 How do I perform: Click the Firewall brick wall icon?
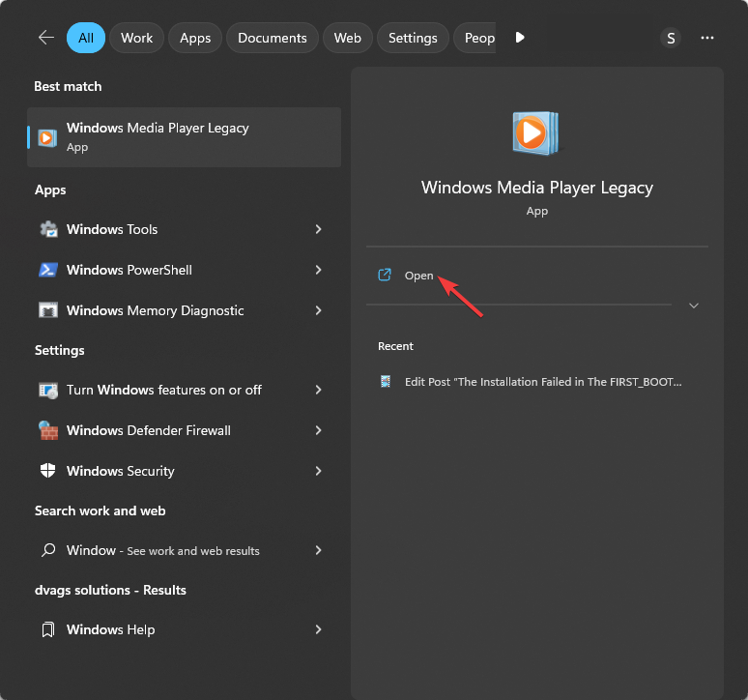coord(48,430)
